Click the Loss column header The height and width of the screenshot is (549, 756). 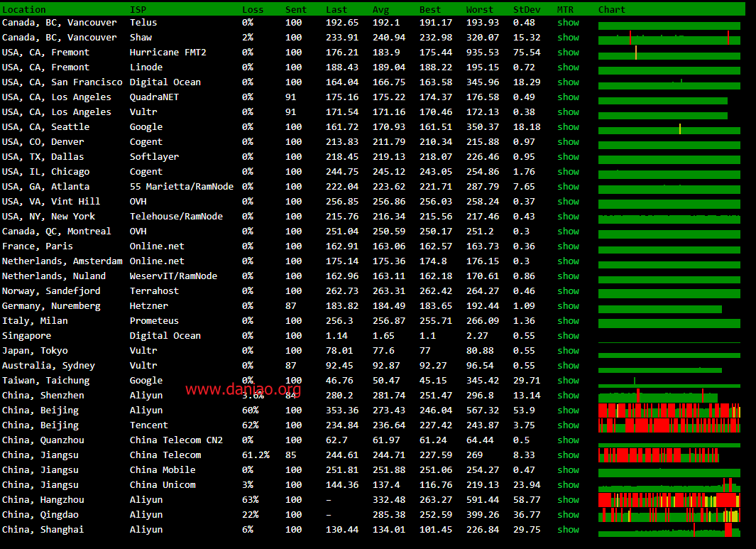coord(253,10)
